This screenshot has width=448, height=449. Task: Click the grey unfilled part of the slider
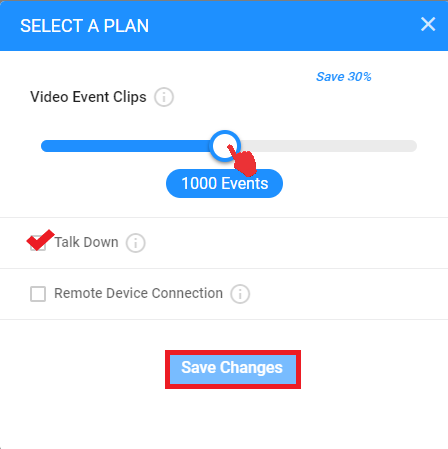(x=328, y=146)
